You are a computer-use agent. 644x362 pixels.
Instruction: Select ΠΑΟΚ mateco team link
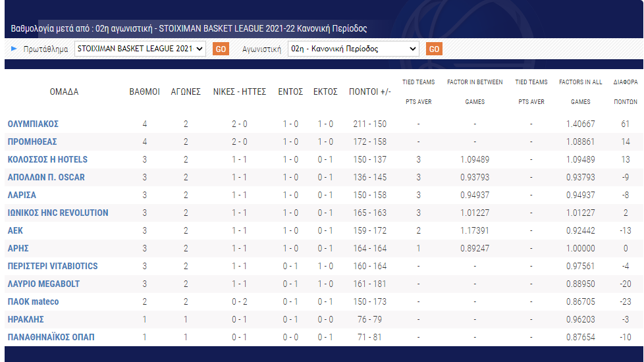(33, 301)
